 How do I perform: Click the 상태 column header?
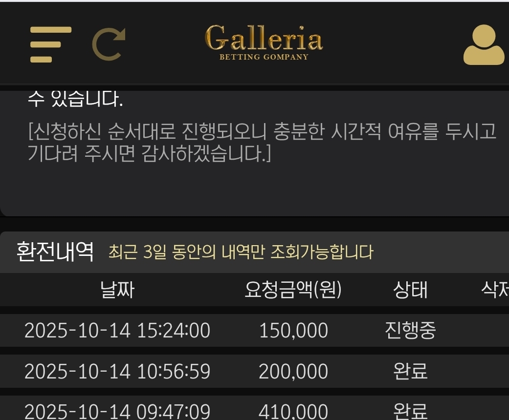[x=410, y=290]
